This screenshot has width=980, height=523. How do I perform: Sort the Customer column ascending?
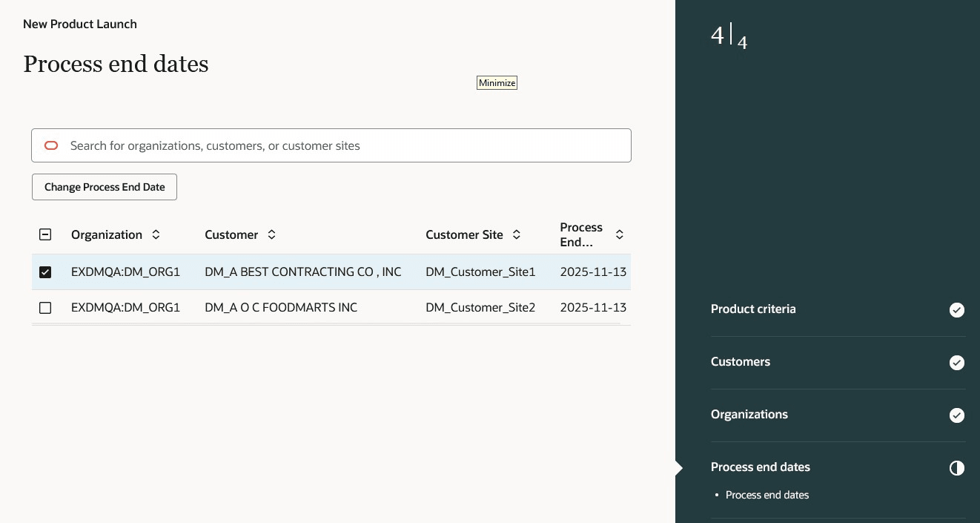click(271, 231)
